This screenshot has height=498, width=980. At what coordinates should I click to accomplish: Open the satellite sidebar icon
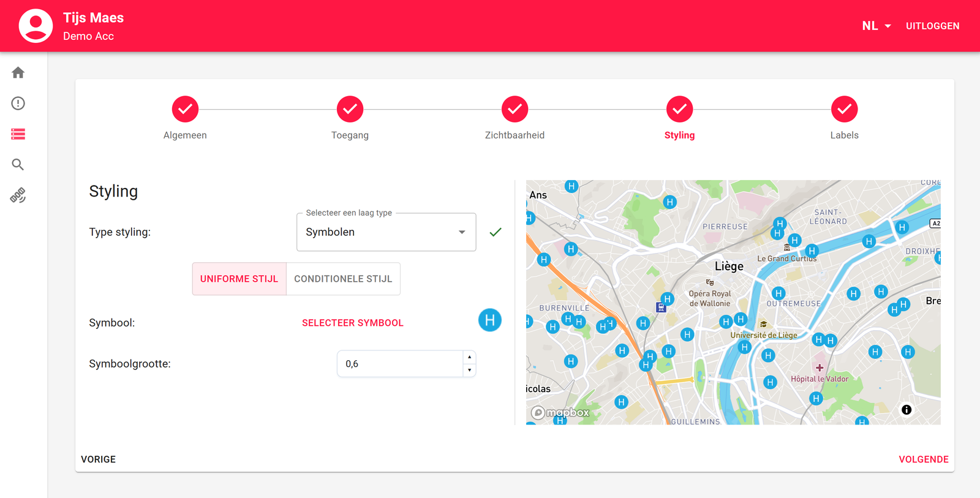click(18, 195)
